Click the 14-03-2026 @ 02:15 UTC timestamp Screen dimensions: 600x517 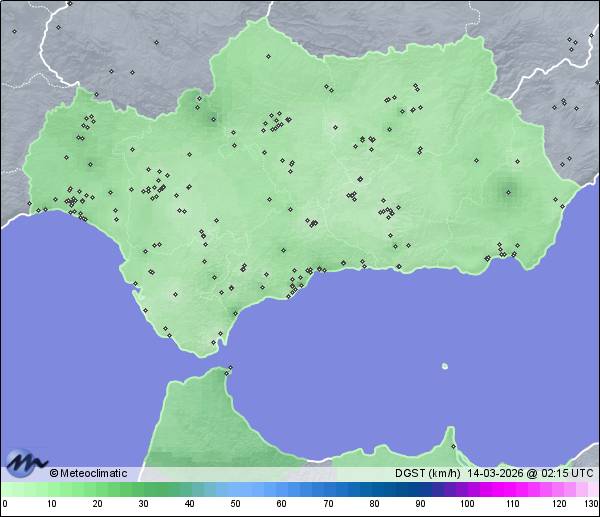tap(528, 473)
